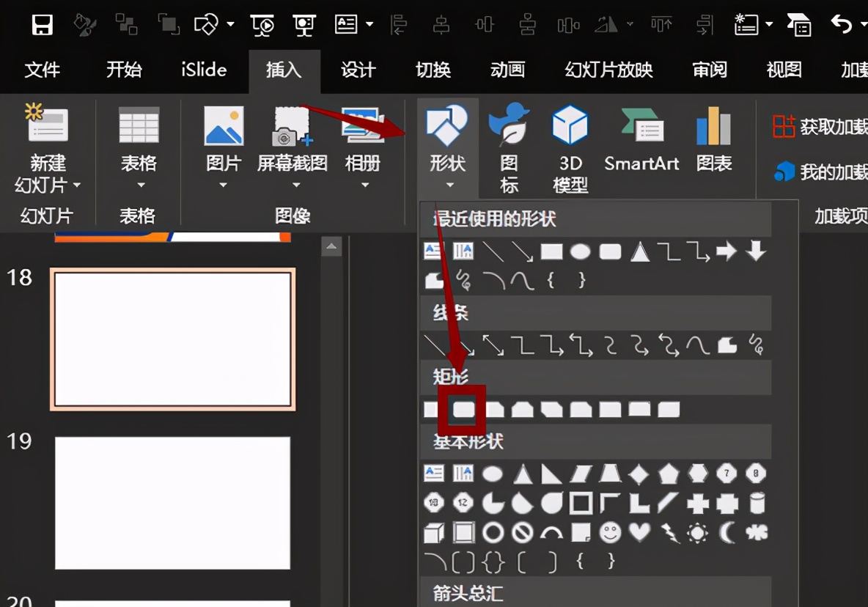Select pentagon shape in basic shapes
Image resolution: width=868 pixels, height=607 pixels.
[x=668, y=474]
